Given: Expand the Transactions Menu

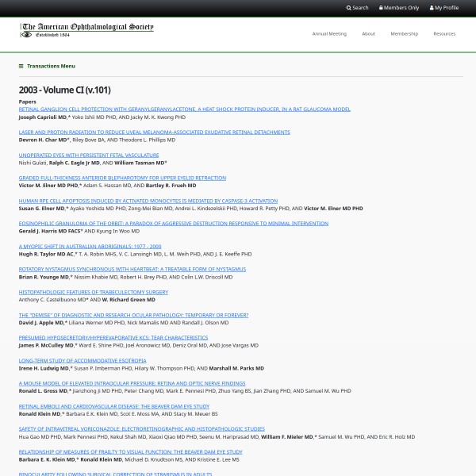Looking at the screenshot, I should [x=51, y=66].
